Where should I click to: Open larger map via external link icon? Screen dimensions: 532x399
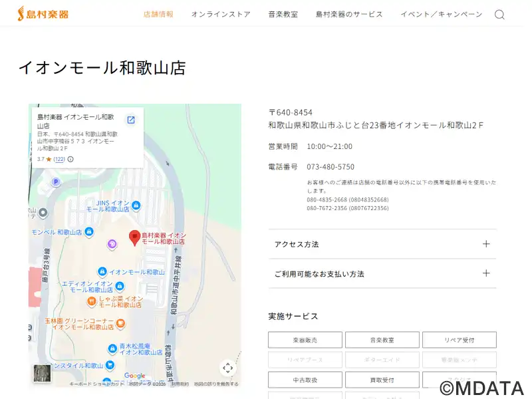131,120
